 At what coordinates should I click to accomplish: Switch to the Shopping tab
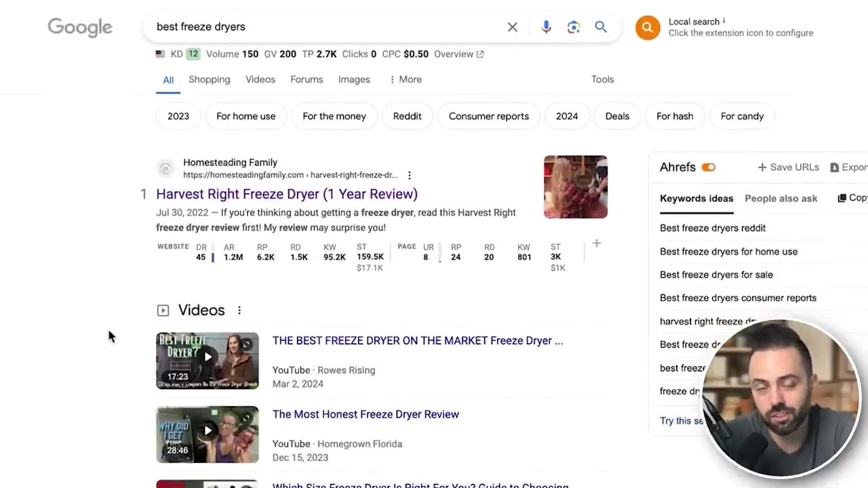point(210,79)
